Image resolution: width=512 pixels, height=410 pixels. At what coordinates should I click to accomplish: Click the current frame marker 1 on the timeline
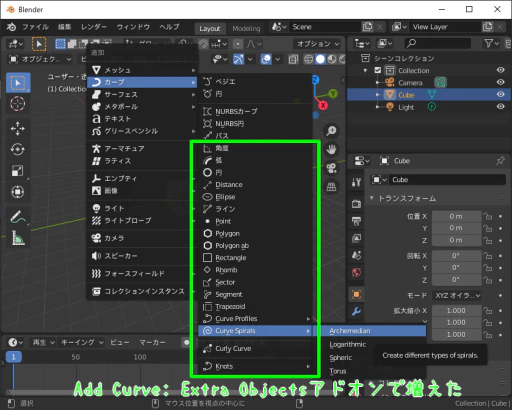tap(14, 357)
